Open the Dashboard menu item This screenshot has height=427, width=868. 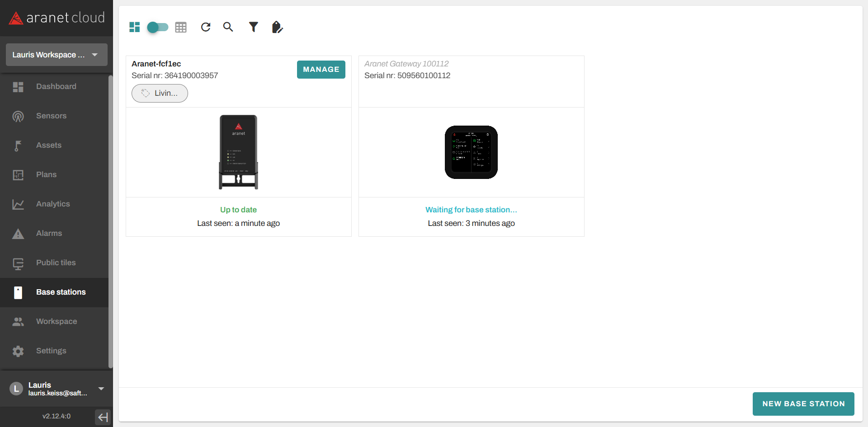[x=56, y=86]
